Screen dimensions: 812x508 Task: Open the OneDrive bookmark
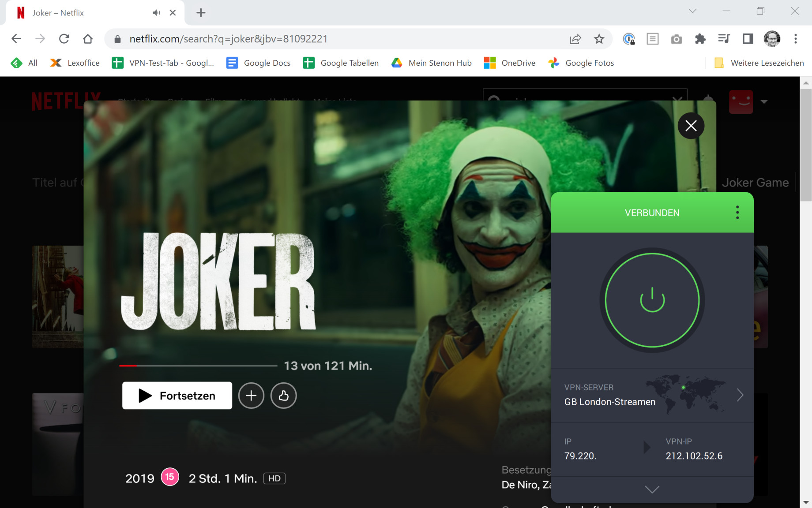[x=510, y=63]
